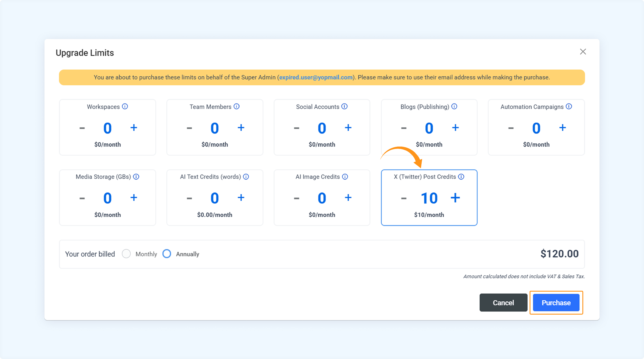Open the Team Members info icon
Viewport: 644px width, 359px height.
(237, 106)
